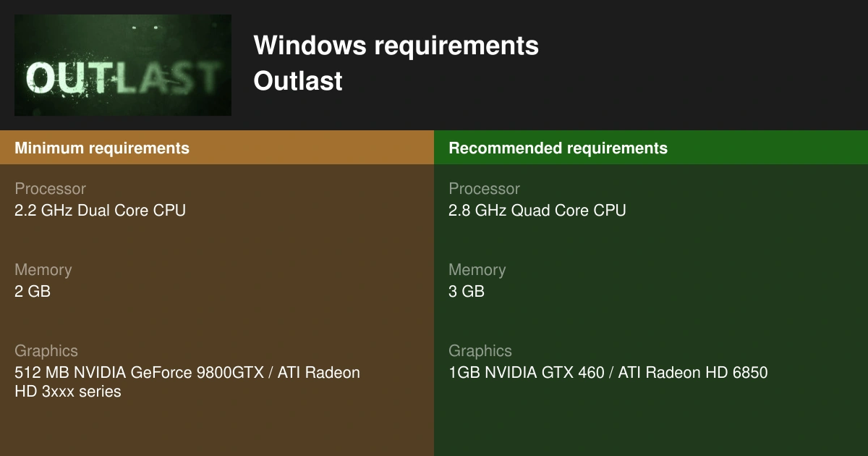Click the recommended Graphics label

(x=480, y=351)
